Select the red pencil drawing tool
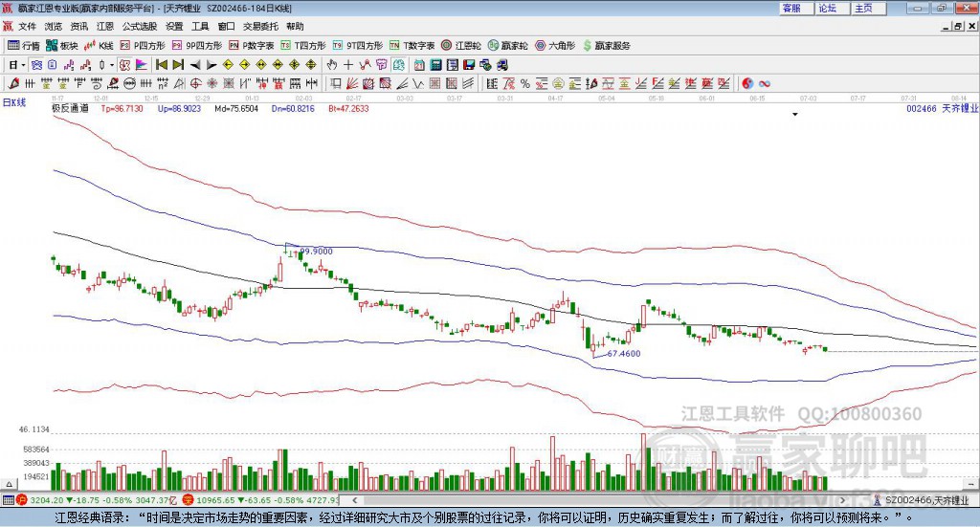 (x=13, y=83)
